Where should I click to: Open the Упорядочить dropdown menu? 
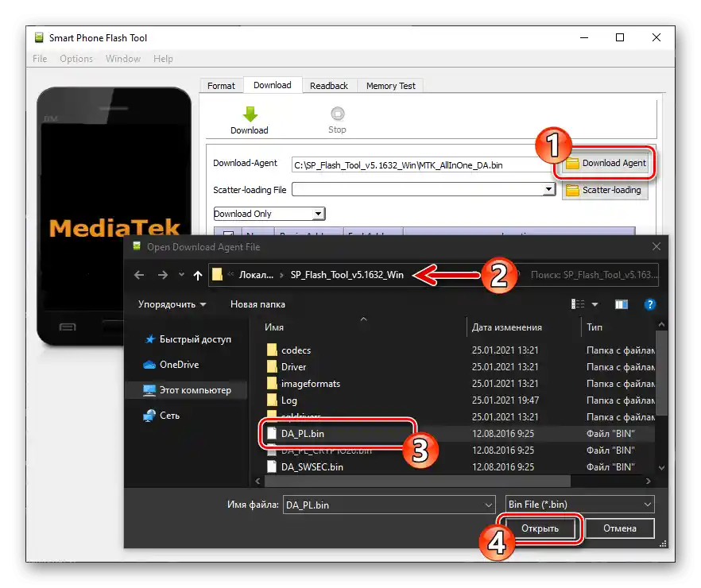pyautogui.click(x=172, y=304)
